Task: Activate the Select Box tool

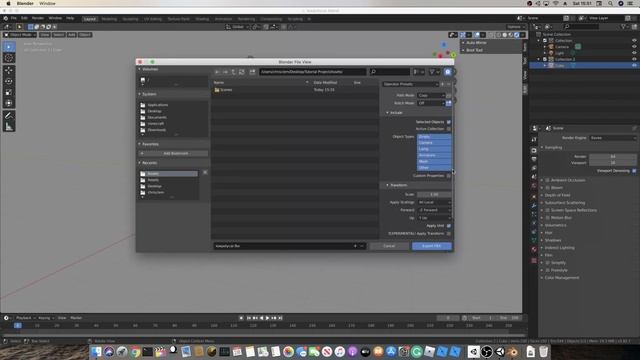Action: point(9,47)
